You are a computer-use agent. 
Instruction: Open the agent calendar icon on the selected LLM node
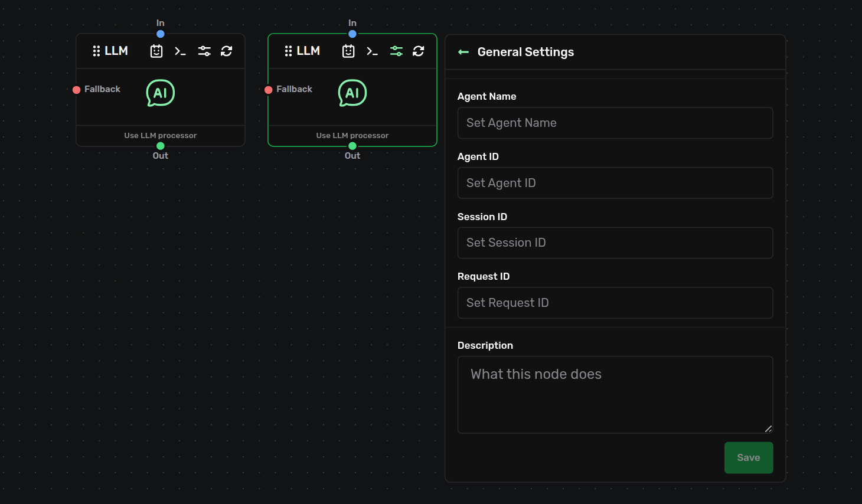coord(348,51)
